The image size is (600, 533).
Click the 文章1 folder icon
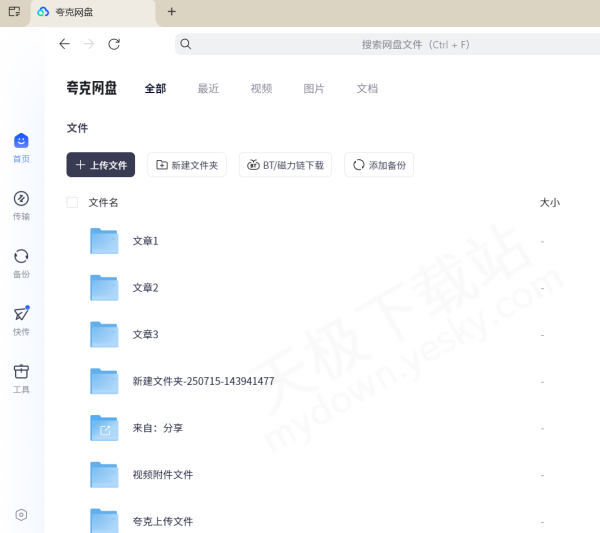point(104,241)
